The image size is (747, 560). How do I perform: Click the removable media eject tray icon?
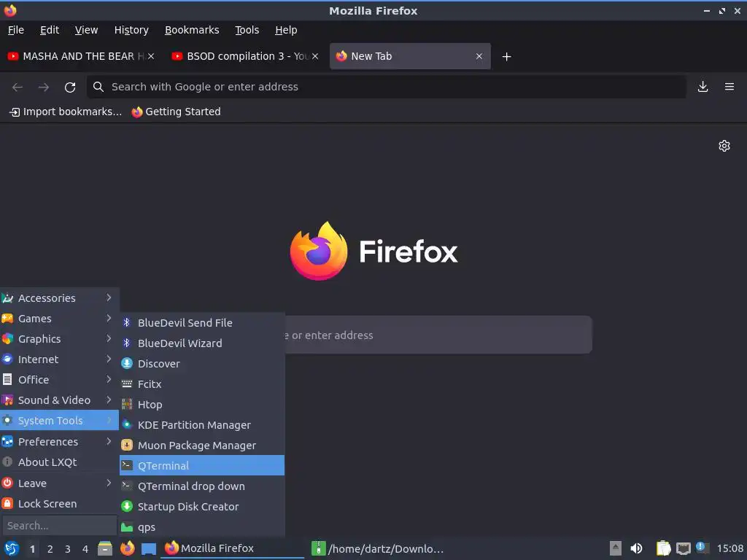tap(616, 548)
